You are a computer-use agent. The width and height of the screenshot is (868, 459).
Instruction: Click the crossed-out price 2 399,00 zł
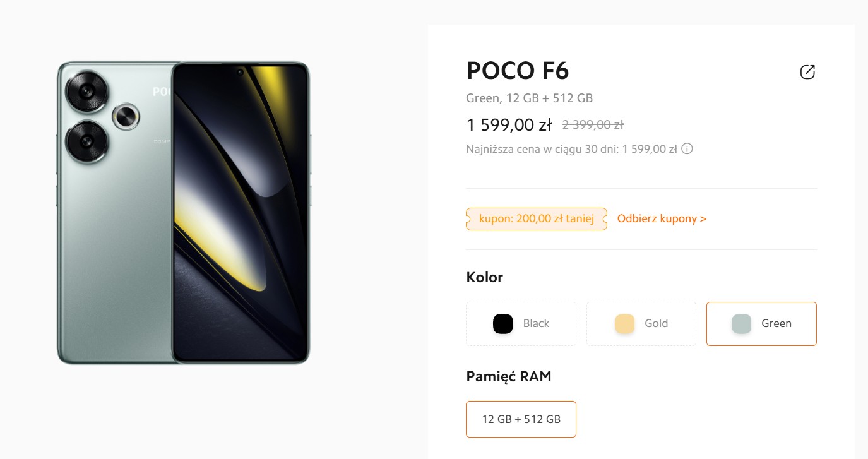[x=593, y=125]
